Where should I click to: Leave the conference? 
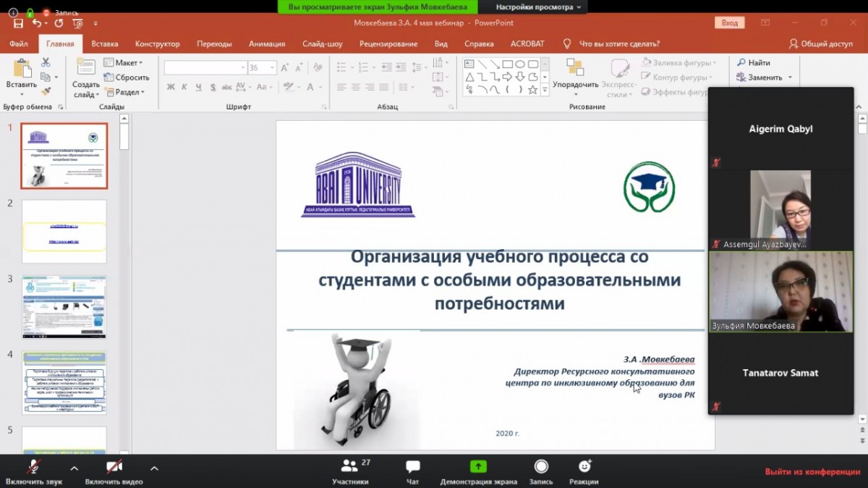(x=812, y=472)
